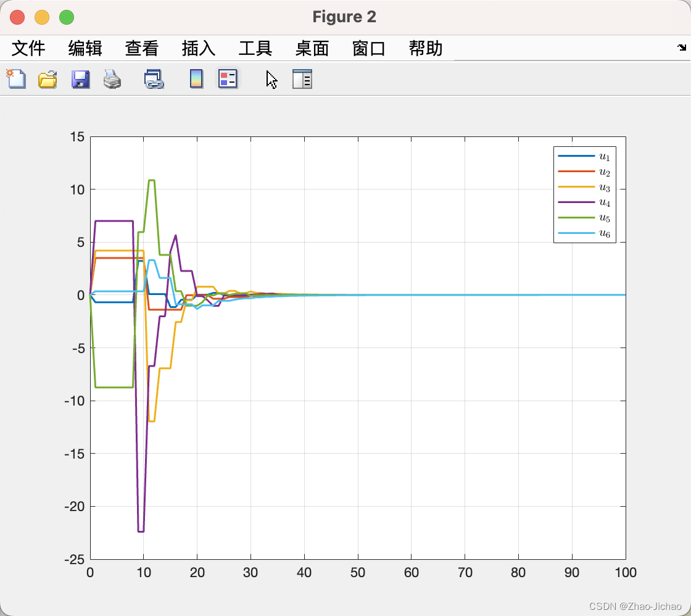This screenshot has height=616, width=691.
Task: Click the x-axis tick label 100
Action: click(626, 573)
